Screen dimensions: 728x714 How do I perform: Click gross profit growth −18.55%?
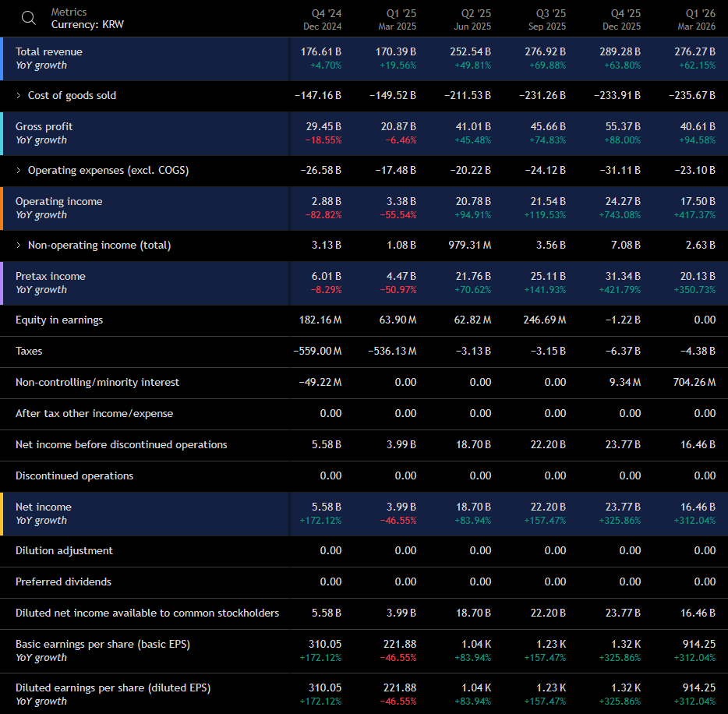[x=323, y=140]
